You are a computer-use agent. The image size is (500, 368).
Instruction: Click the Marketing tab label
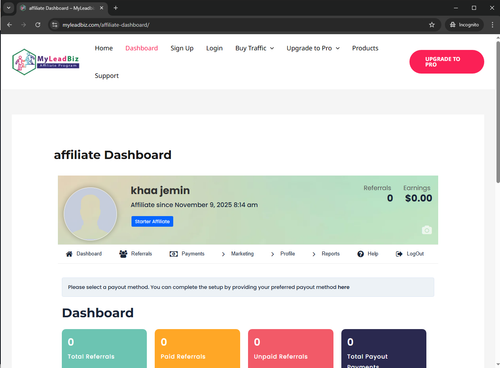coord(242,254)
